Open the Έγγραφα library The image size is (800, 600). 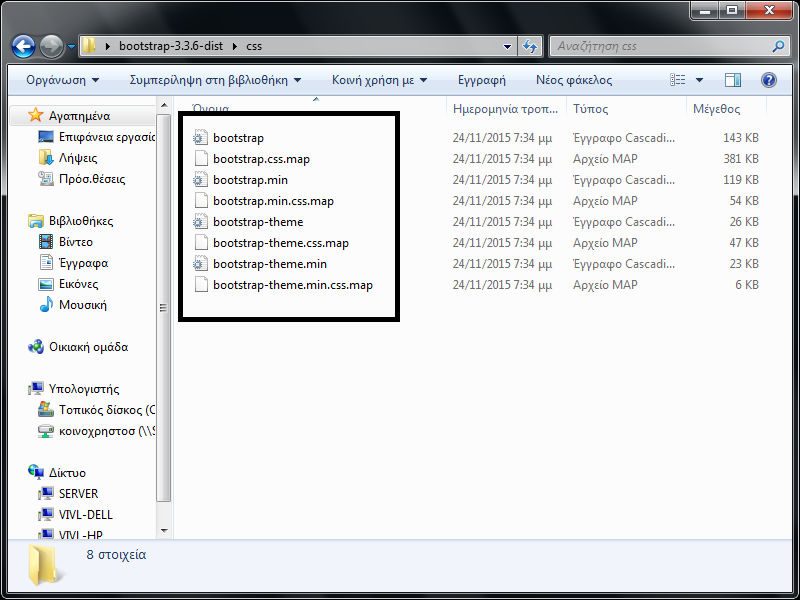[83, 263]
